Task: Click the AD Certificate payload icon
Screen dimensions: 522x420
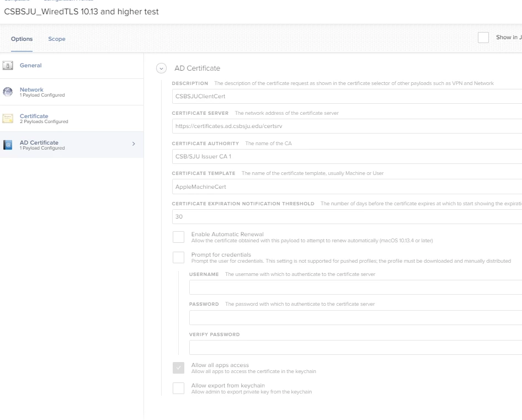Action: point(8,145)
